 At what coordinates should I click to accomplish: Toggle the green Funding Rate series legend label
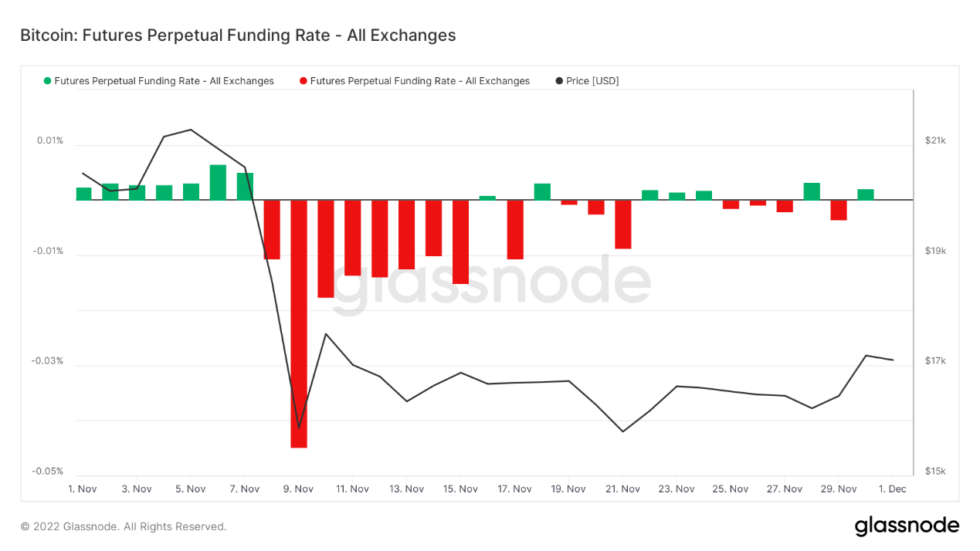tap(164, 81)
